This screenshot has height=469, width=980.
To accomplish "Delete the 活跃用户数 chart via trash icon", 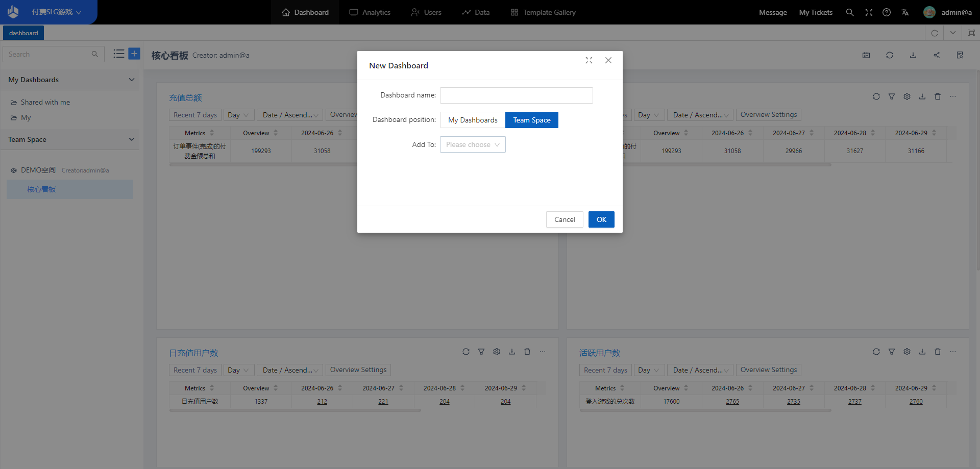I will click(x=938, y=352).
